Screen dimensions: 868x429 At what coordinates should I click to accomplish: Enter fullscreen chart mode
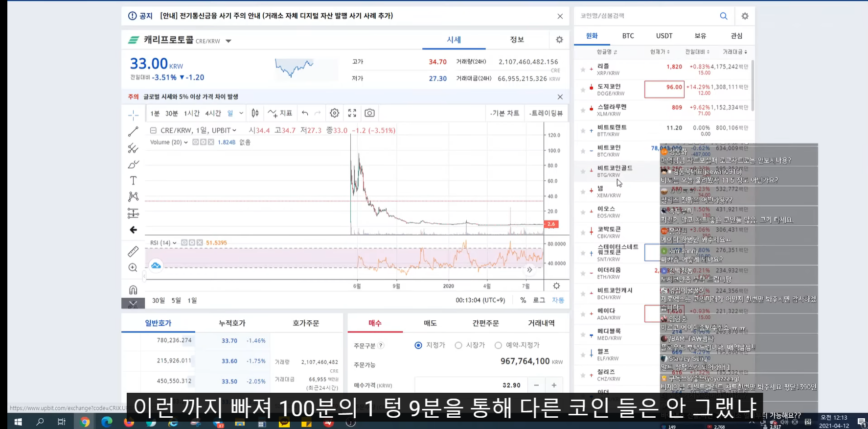[x=352, y=113]
